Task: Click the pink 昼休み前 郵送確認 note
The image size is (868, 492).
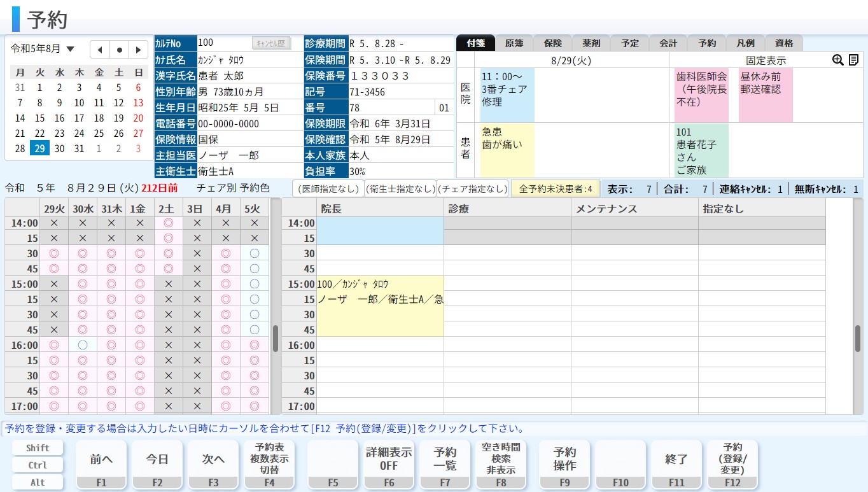Action: pos(766,95)
